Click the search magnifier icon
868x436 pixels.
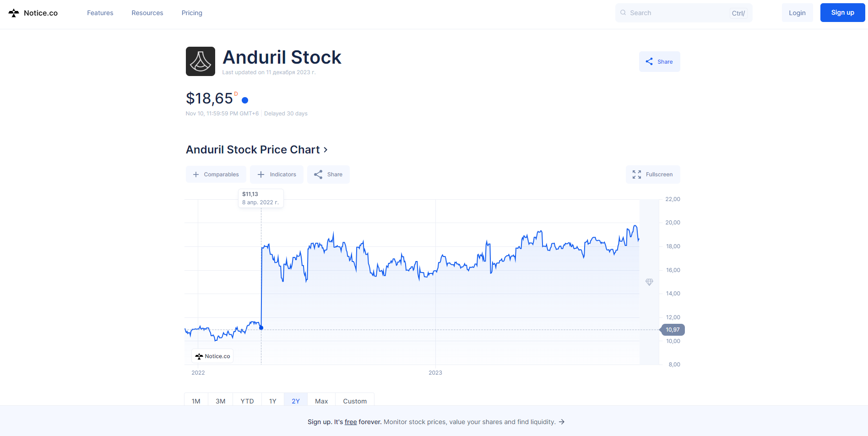coord(623,13)
